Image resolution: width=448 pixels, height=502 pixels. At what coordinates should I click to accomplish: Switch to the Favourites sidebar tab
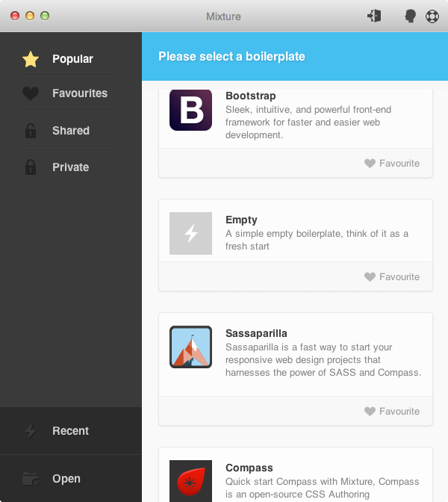point(79,93)
